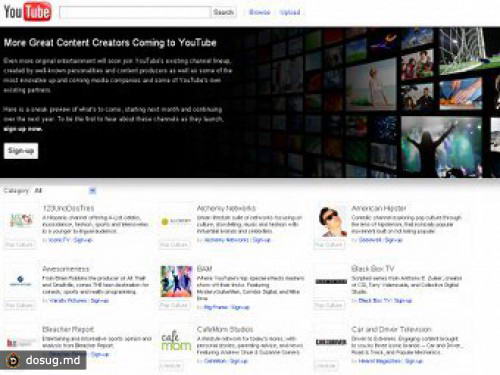Open the BAM channel title

(x=204, y=269)
